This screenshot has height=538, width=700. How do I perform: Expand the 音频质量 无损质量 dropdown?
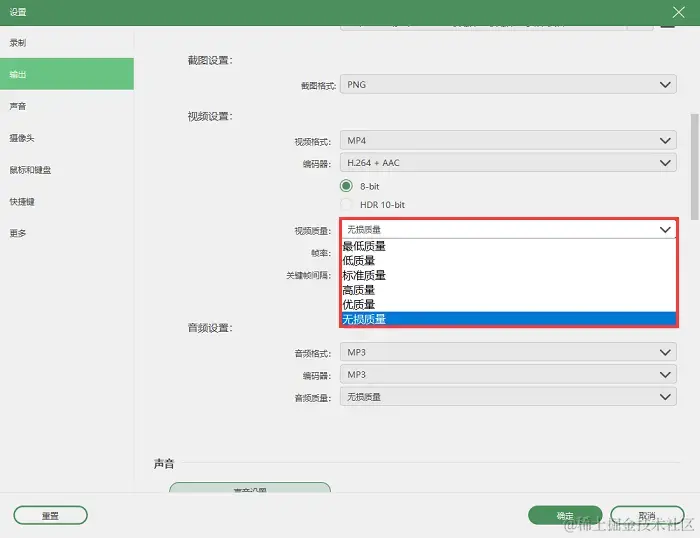click(508, 397)
